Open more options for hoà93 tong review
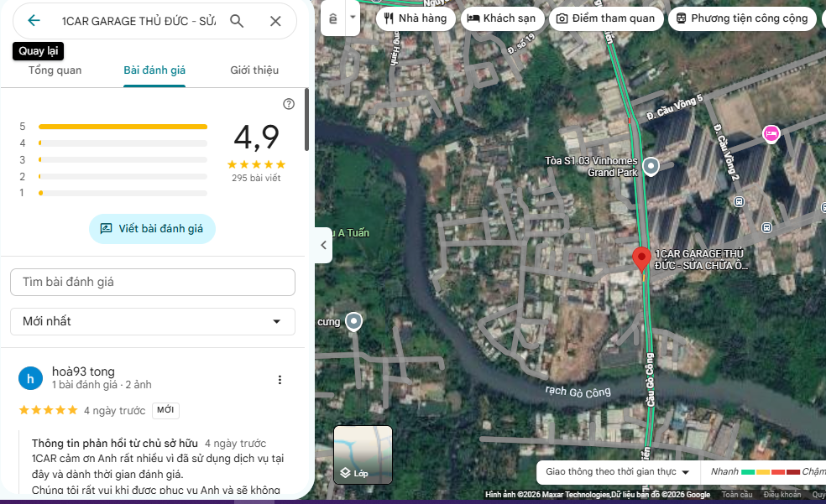Screen dimensions: 826x504 click(x=280, y=380)
